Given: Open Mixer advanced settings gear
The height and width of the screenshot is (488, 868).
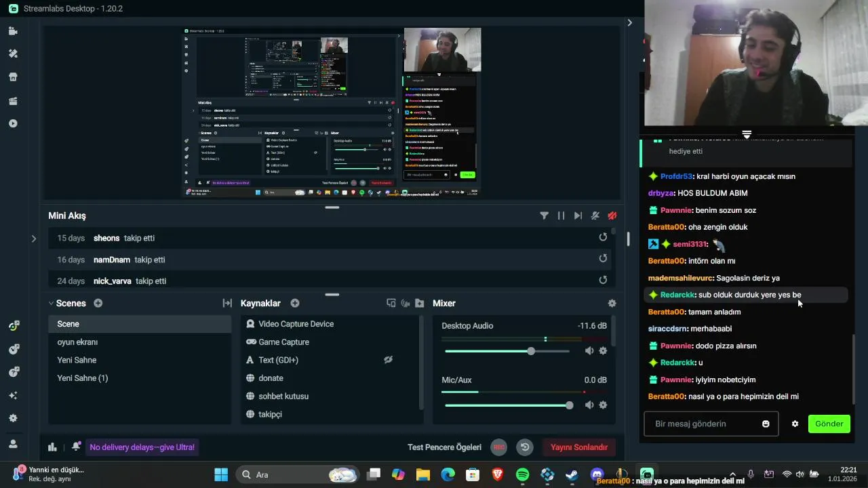Looking at the screenshot, I should tap(612, 304).
